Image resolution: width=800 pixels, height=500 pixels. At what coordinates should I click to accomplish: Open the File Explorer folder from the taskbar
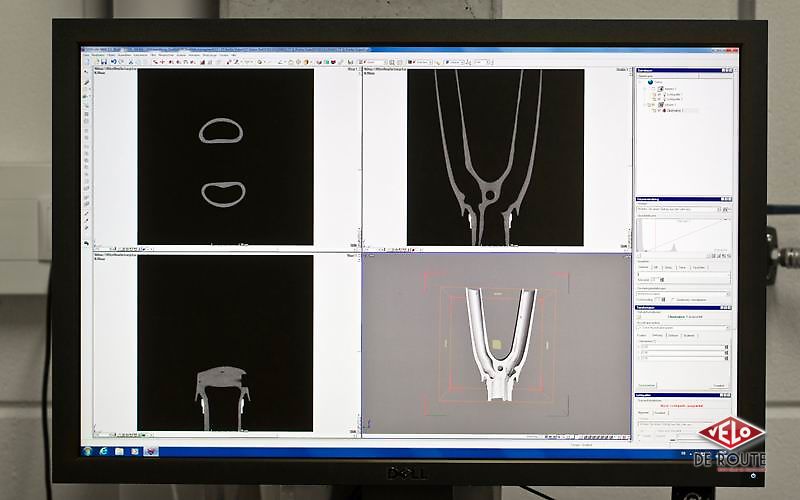[119, 452]
